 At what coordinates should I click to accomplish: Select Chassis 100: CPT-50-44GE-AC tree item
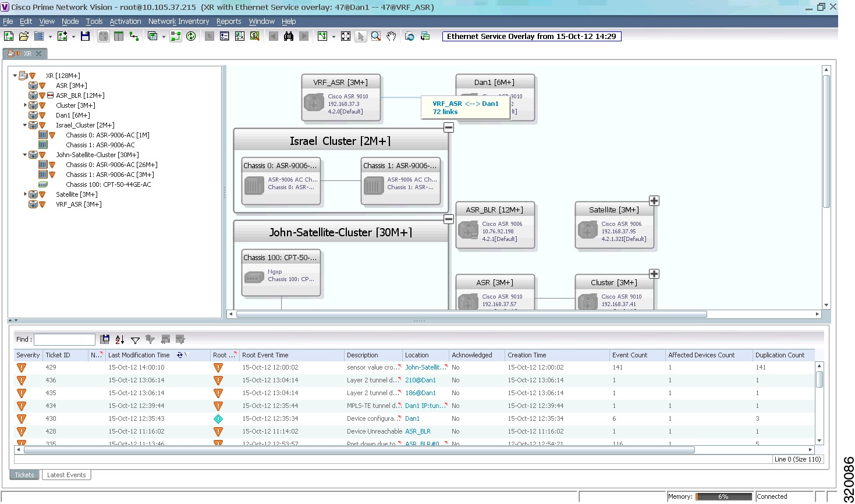pos(108,184)
